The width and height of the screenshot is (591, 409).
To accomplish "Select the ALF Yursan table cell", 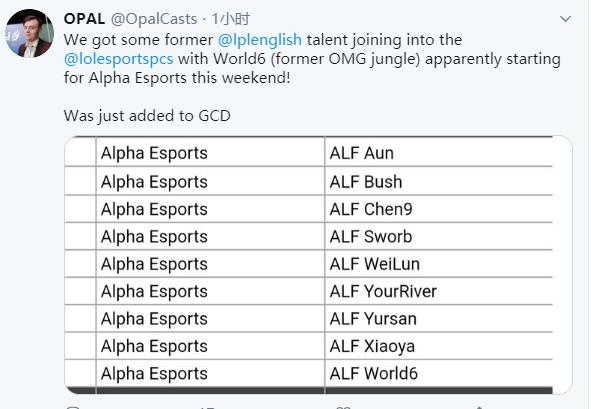I will pyautogui.click(x=438, y=319).
